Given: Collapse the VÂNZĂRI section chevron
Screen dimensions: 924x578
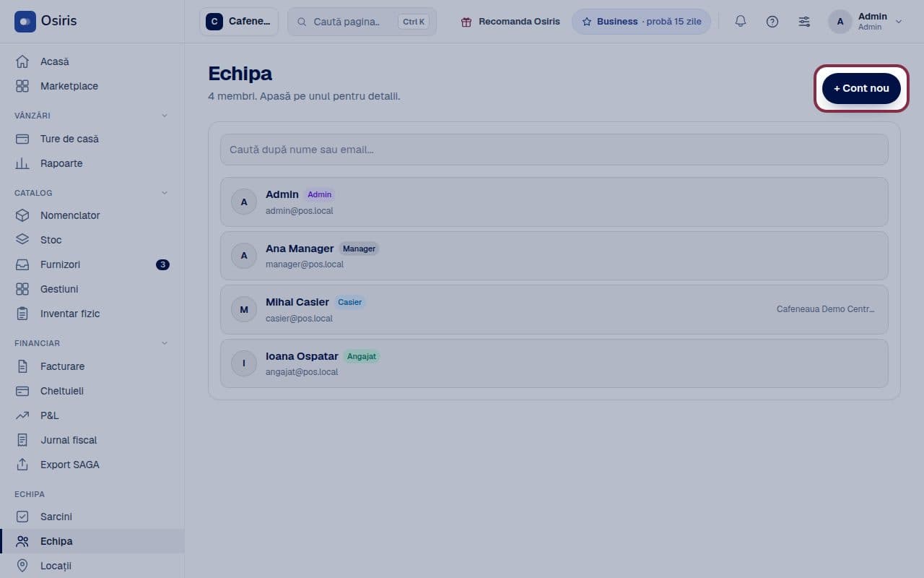Looking at the screenshot, I should 164,116.
